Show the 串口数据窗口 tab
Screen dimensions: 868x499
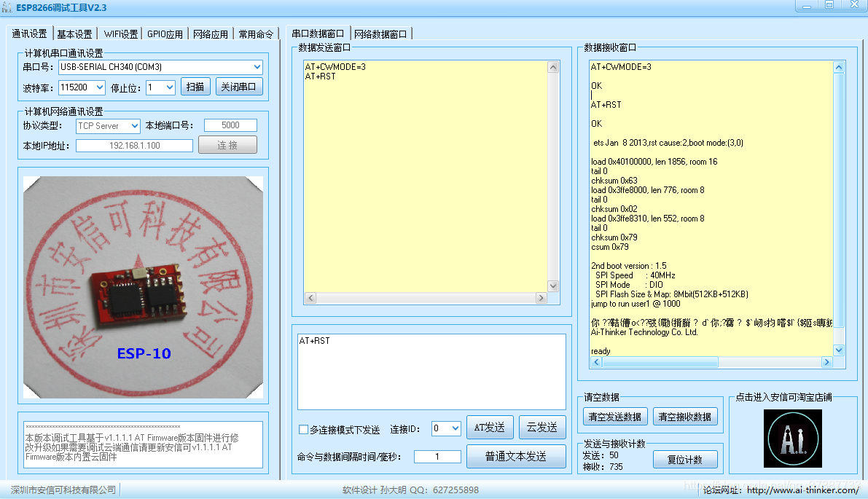click(x=318, y=34)
